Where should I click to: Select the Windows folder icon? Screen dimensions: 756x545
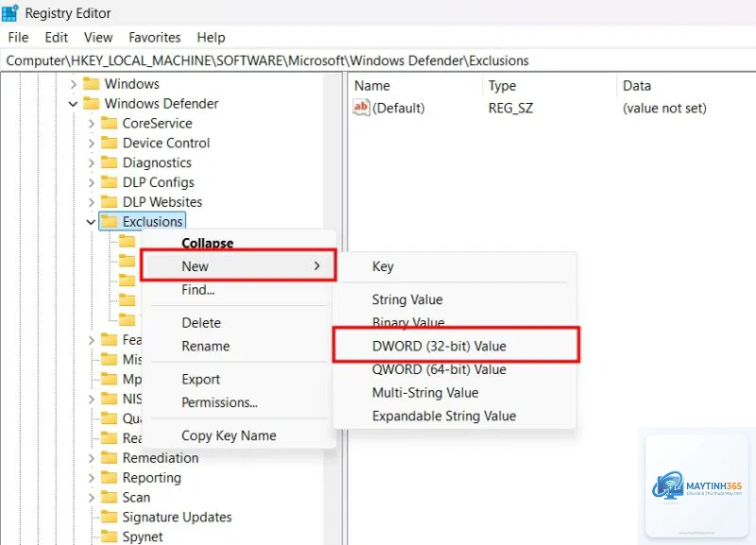[x=91, y=84]
